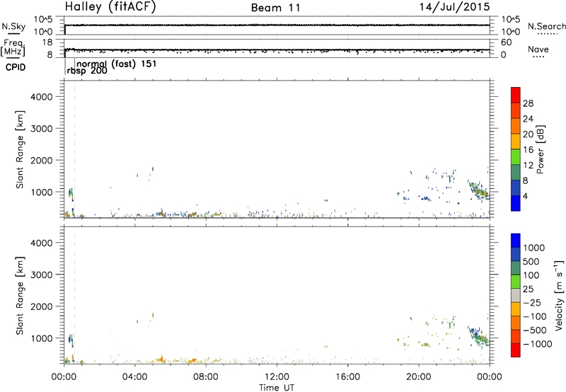The width and height of the screenshot is (566, 392).
Task: Click the '-100' label on Velocity color bar
Action: (535, 316)
